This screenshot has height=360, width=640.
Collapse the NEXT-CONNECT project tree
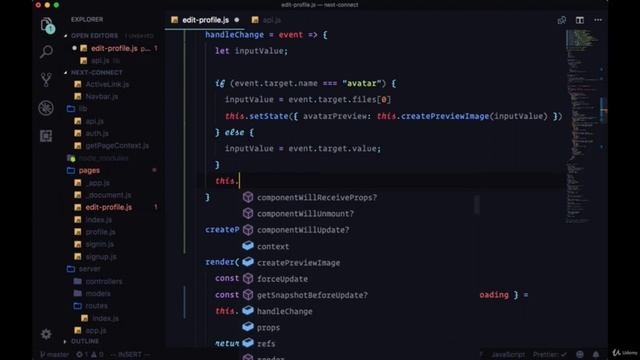(x=96, y=72)
